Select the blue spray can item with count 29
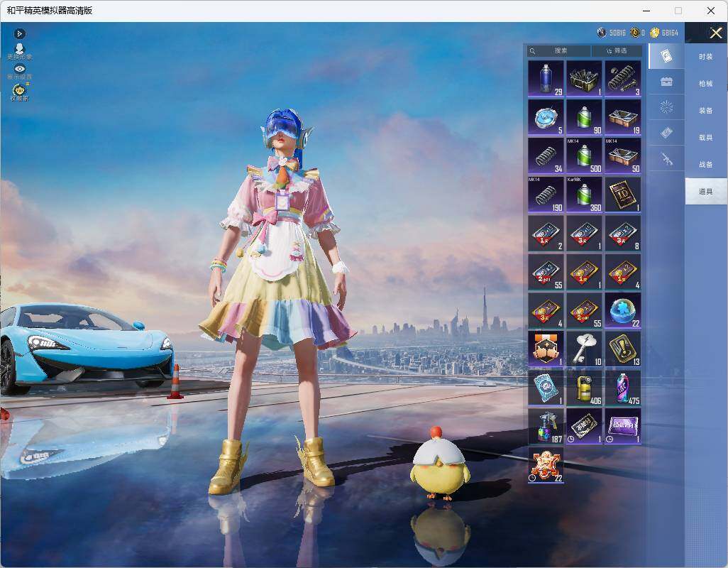Image resolution: width=728 pixels, height=568 pixels. tap(546, 79)
